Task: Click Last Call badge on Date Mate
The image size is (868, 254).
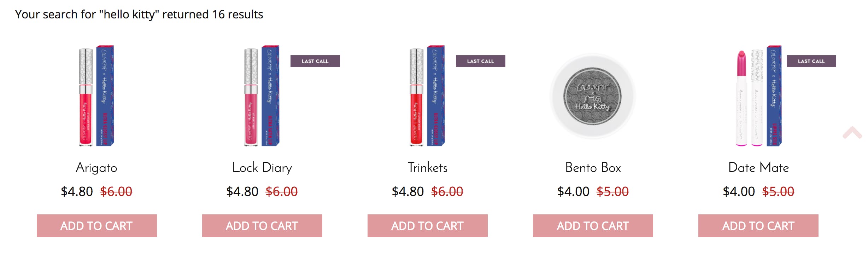Action: click(x=811, y=61)
